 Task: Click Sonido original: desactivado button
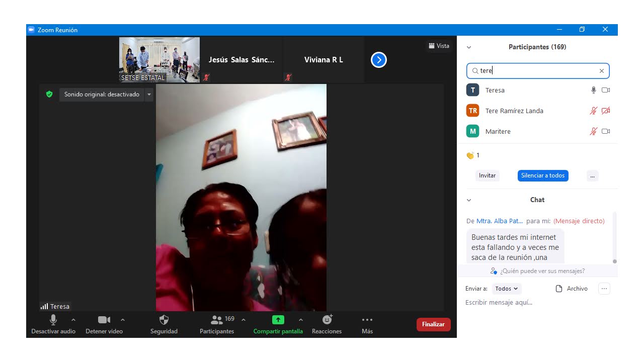(102, 95)
